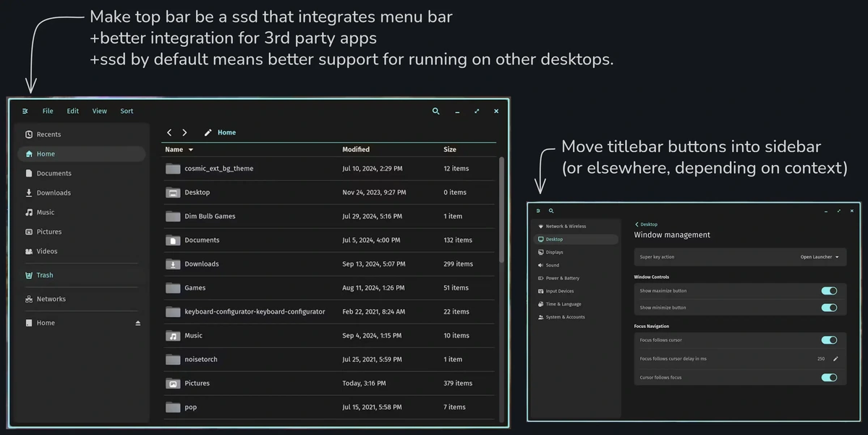Go forward with the right arrow
868x435 pixels.
184,132
